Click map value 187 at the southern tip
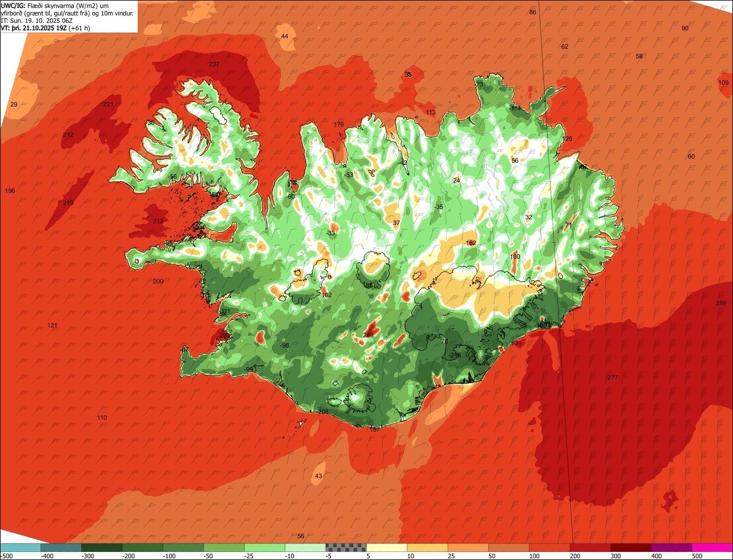 (x=375, y=429)
